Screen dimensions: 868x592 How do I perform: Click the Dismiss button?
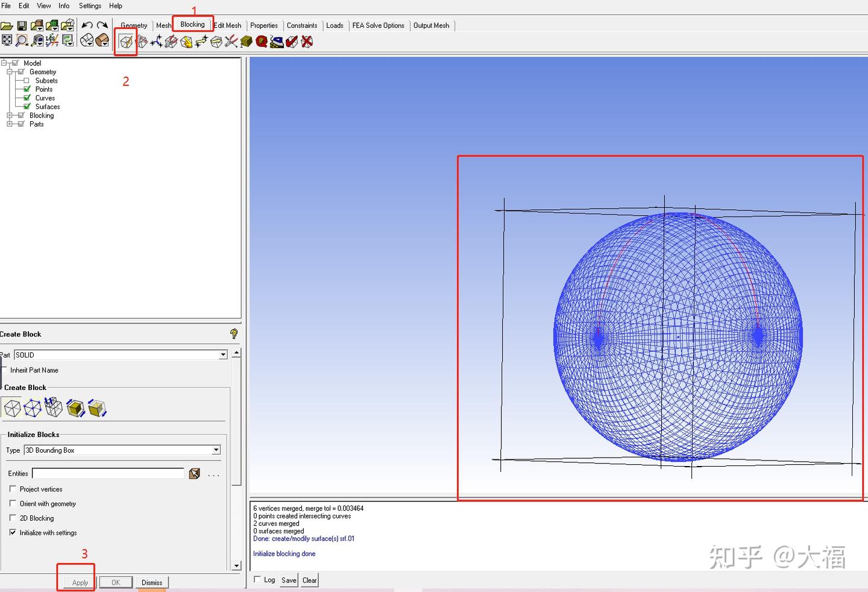click(x=152, y=582)
